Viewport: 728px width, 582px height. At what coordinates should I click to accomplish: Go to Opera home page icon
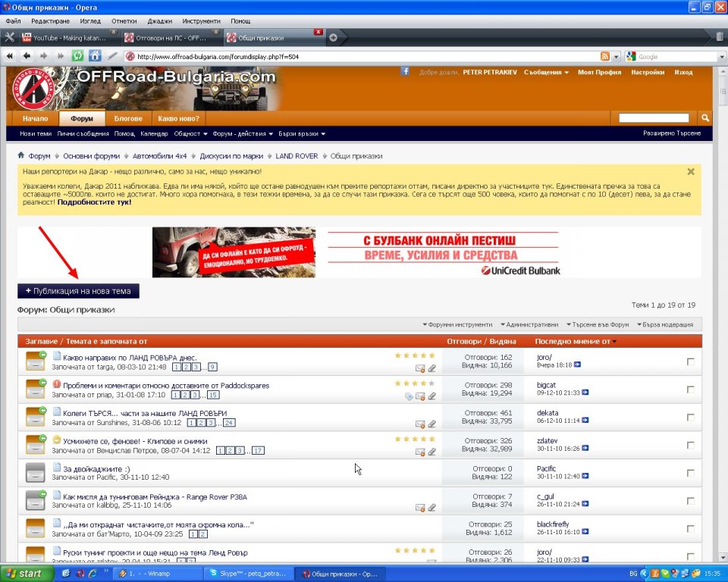[x=95, y=56]
